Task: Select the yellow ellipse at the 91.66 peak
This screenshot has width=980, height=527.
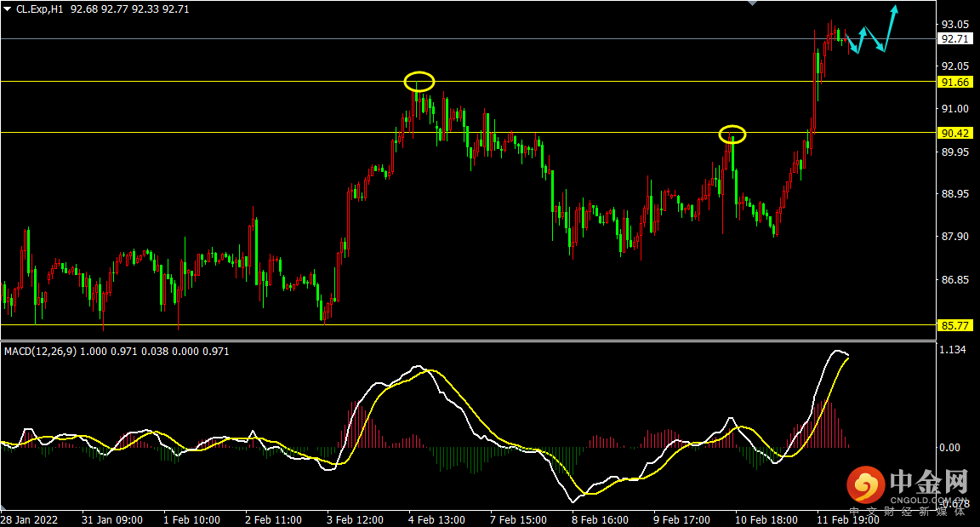Action: point(419,82)
